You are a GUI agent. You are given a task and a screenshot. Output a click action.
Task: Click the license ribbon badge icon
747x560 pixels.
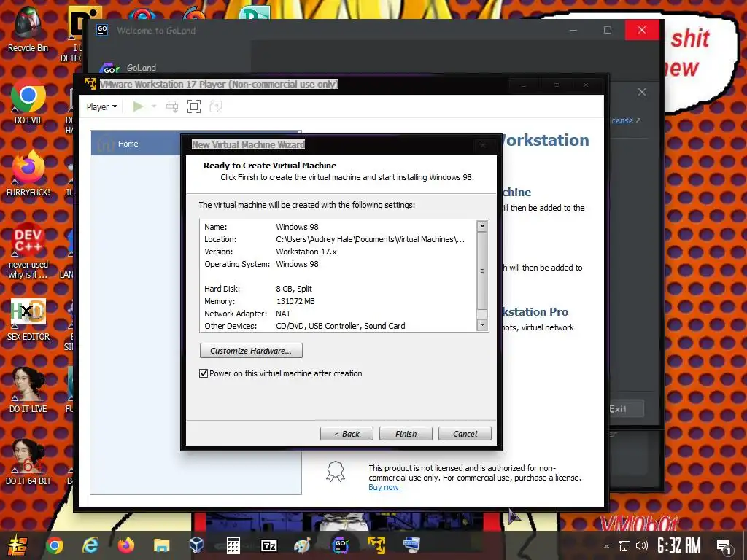pos(336,472)
